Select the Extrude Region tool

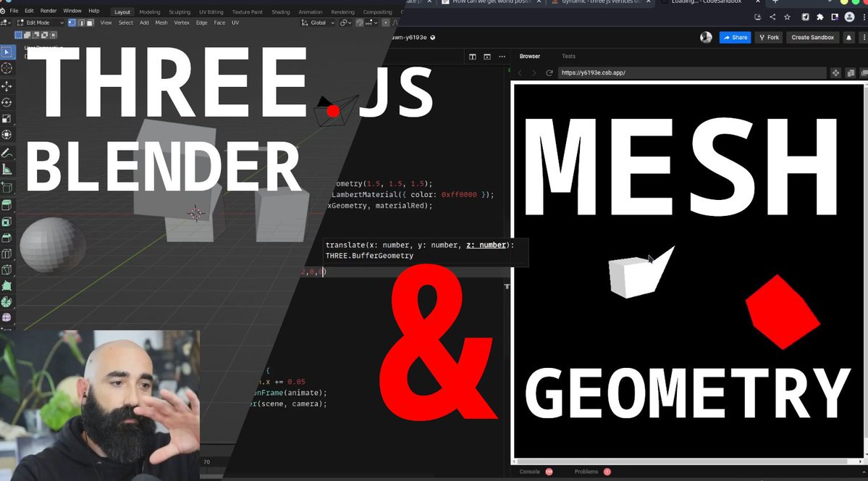(7, 206)
